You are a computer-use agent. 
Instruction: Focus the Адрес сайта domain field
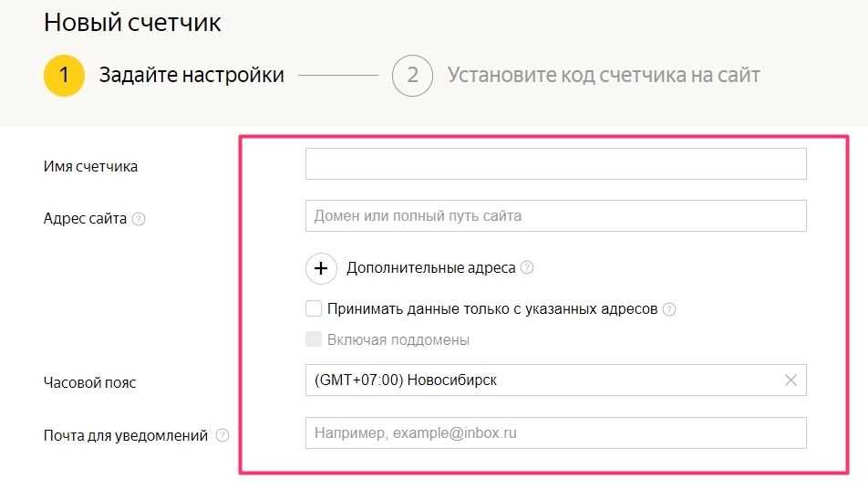coord(556,216)
